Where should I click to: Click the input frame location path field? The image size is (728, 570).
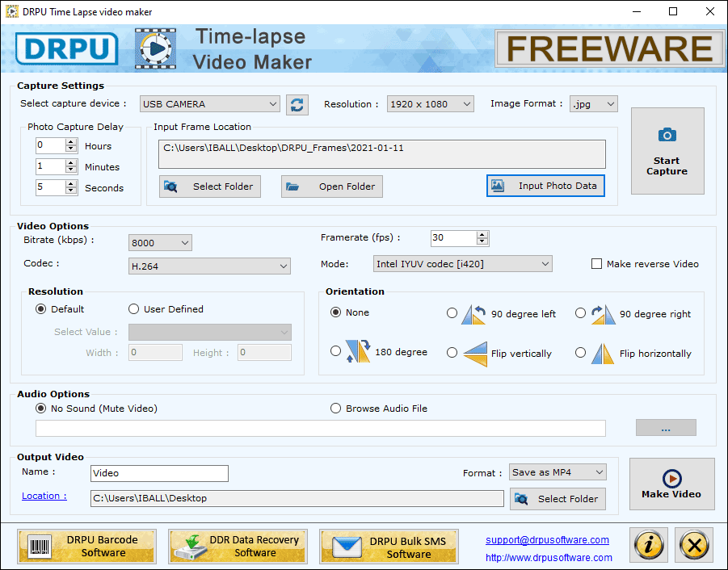pyautogui.click(x=381, y=154)
